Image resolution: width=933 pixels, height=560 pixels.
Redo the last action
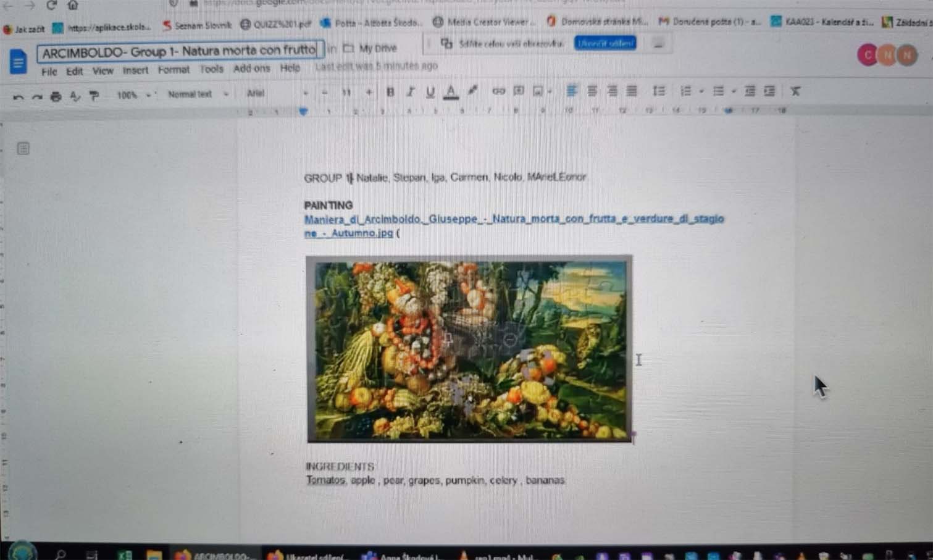[x=37, y=96]
